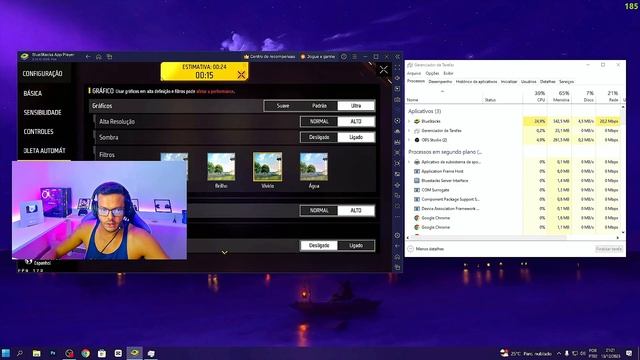Switch to Histórico de aplicativos tab
Viewport: 640px width, 360px height.
[x=476, y=82]
